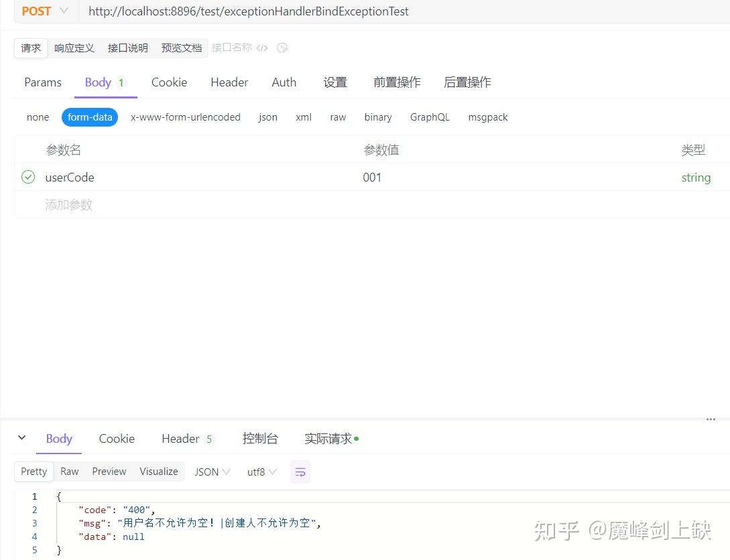The height and width of the screenshot is (560, 730).
Task: Open the JSON format dropdown in response bar
Action: 211,472
